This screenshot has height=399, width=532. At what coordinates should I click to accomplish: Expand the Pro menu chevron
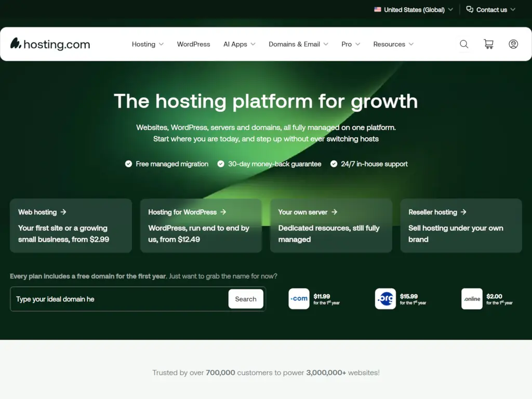(x=357, y=44)
